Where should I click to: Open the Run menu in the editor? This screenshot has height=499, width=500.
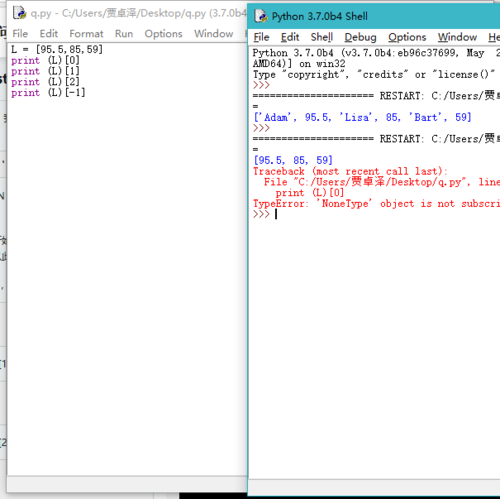point(124,34)
